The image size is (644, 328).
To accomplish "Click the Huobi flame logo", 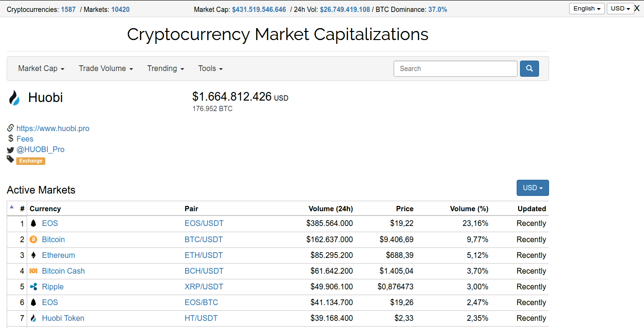I will pyautogui.click(x=14, y=98).
